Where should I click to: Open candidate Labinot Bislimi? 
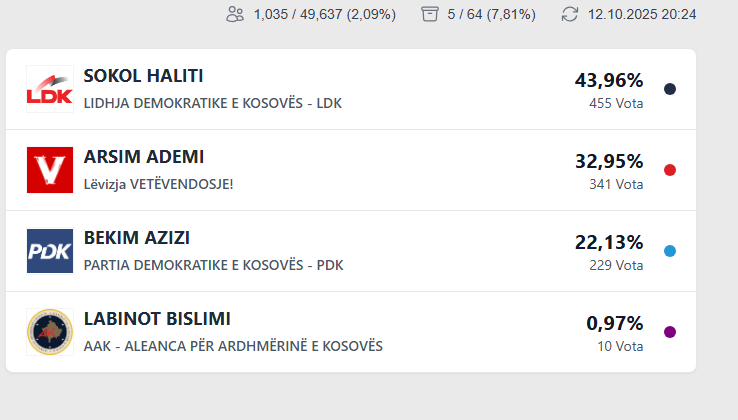point(157,319)
